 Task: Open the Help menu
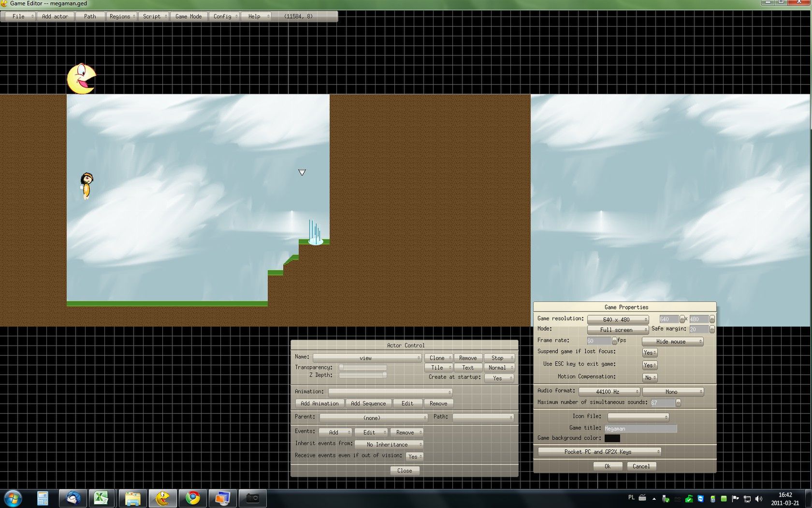pos(256,16)
